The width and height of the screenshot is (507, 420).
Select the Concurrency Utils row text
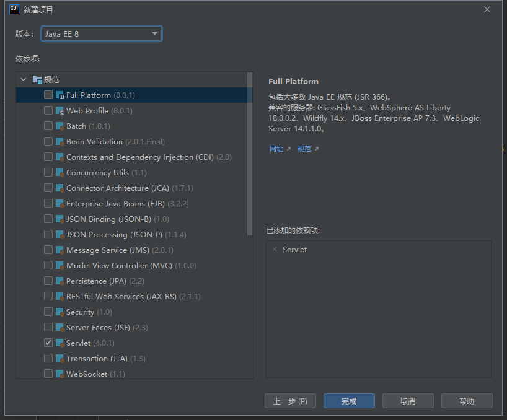[107, 173]
